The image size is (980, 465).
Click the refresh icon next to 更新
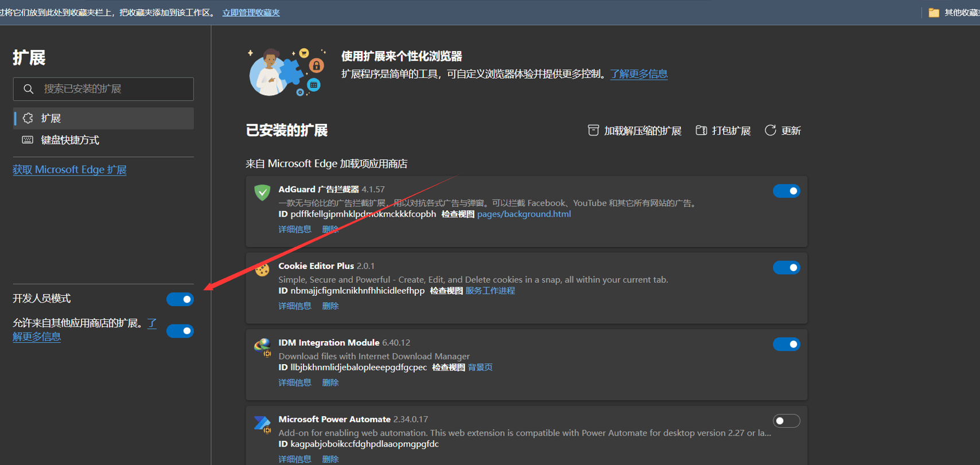pos(770,131)
